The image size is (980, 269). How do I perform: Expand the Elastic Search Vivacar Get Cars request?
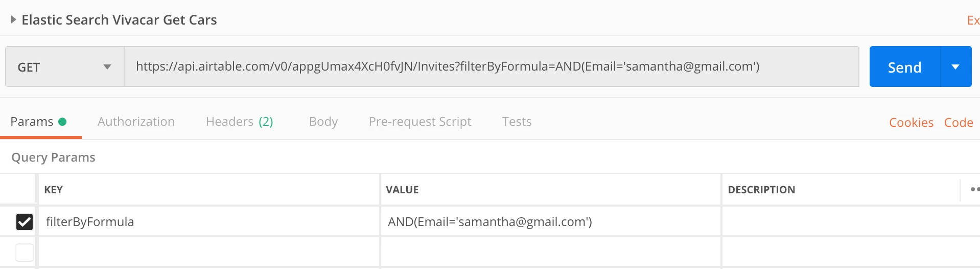point(14,20)
